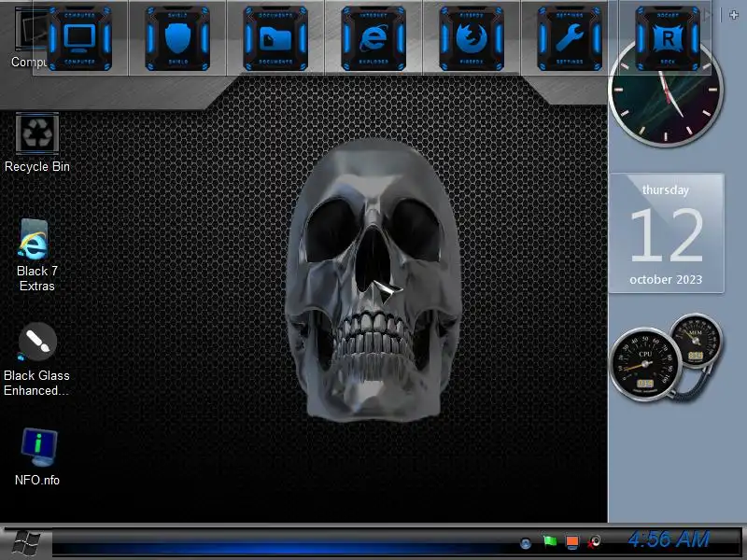Click the NFO.nfo file name label

37,480
